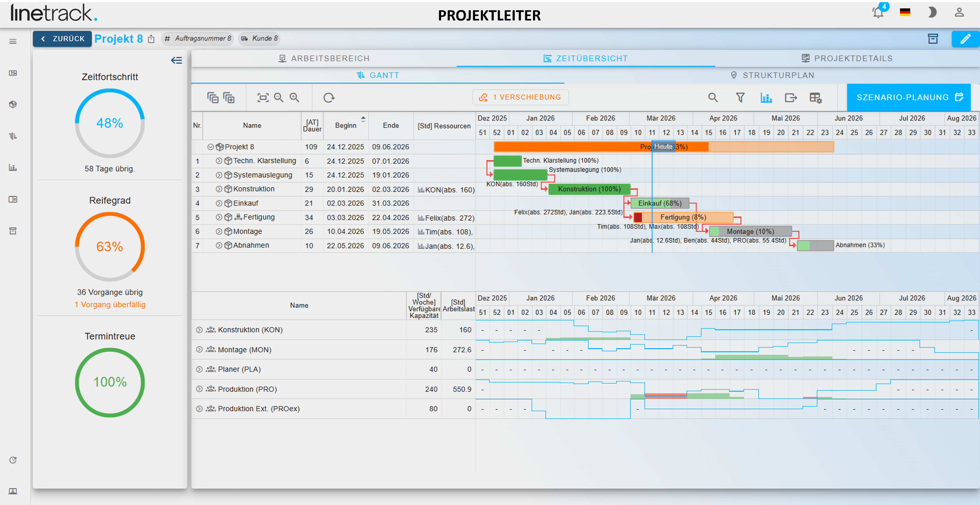Expand the Montage (MON) resource group
The width and height of the screenshot is (980, 505).
pos(199,349)
